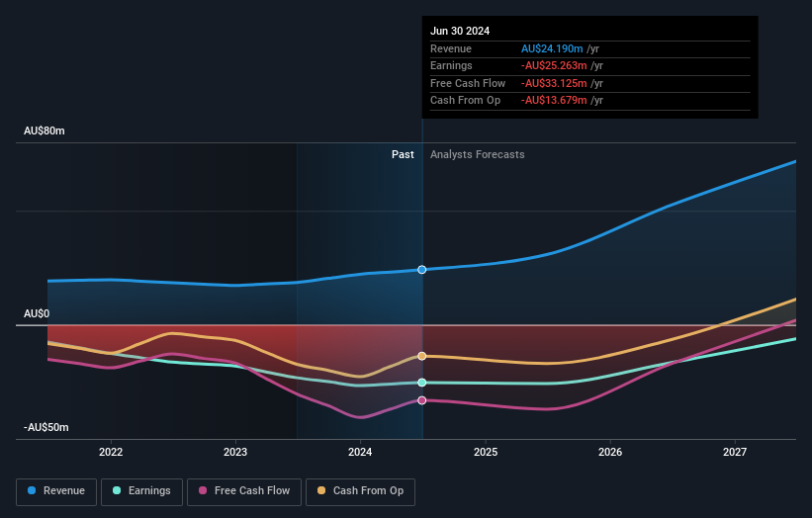Click the Jun 30 2024 tooltip date
The image size is (812, 518).
pos(460,31)
